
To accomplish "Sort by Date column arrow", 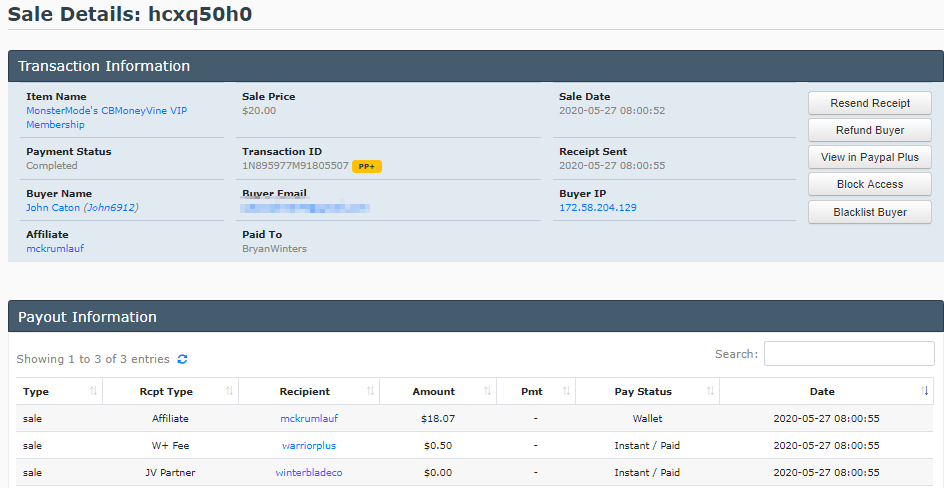I will point(925,391).
